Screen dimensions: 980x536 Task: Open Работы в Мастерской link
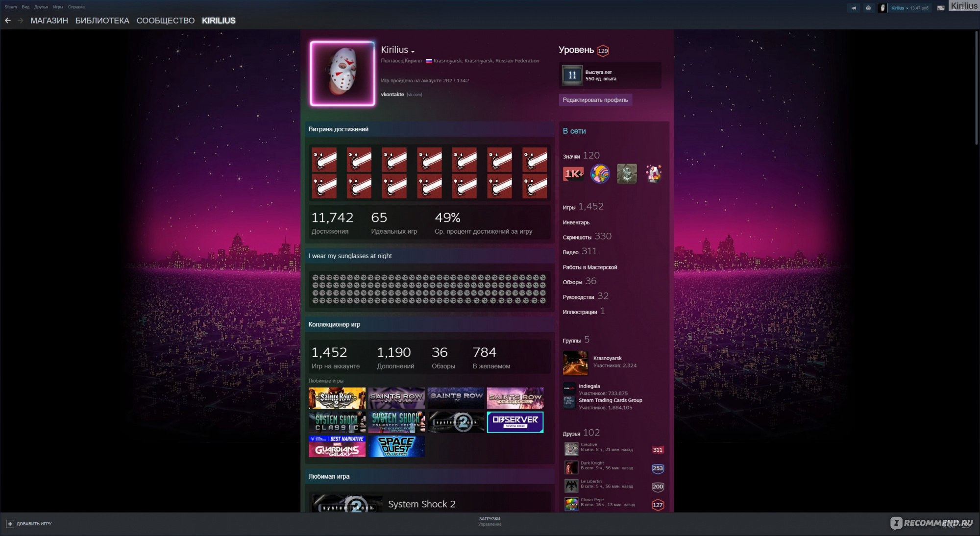pos(589,268)
